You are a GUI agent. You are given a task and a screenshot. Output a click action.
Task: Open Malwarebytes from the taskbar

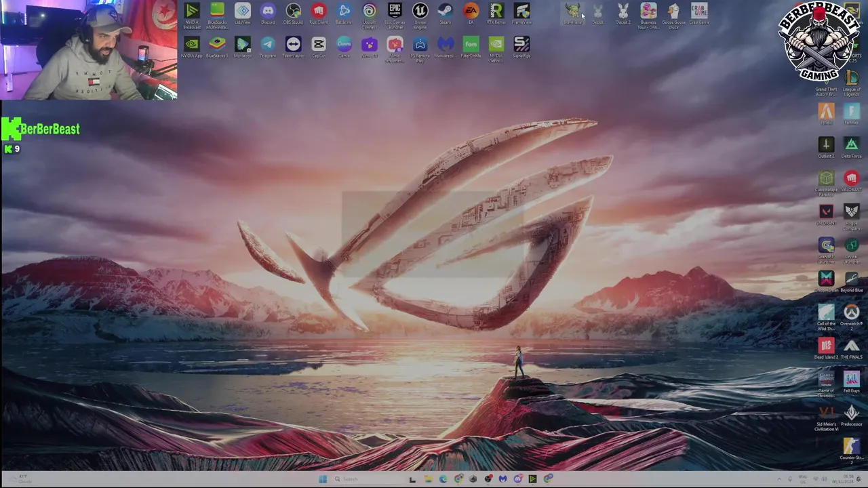click(x=502, y=479)
